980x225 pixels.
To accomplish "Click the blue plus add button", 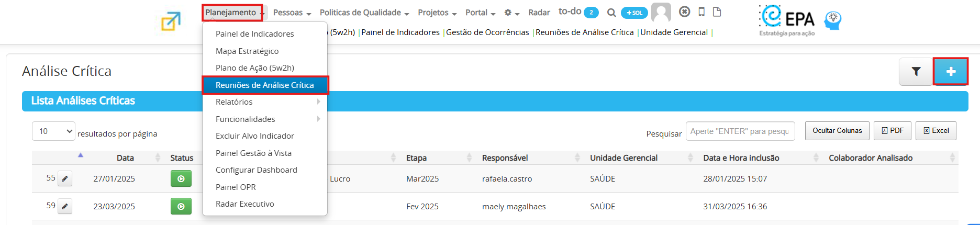I will click(x=951, y=72).
